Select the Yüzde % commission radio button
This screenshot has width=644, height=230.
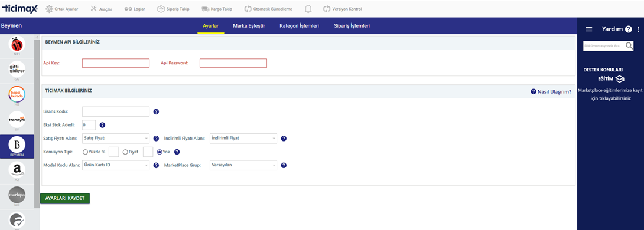click(x=86, y=152)
